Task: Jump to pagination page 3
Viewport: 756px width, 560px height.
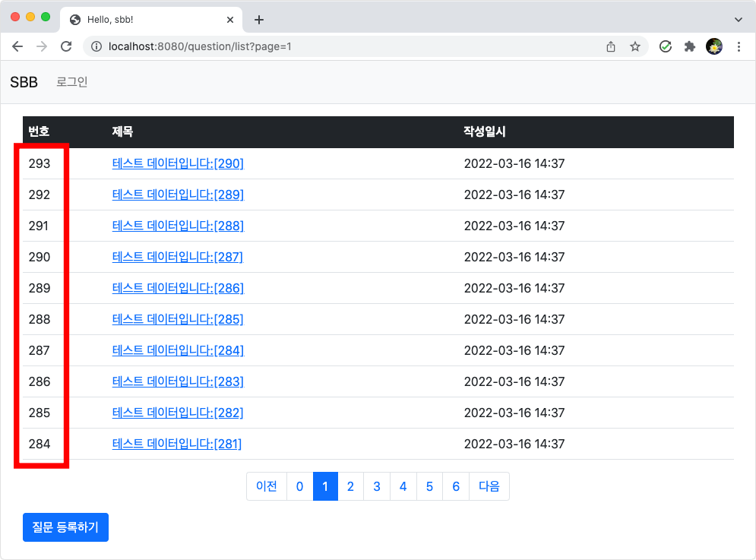Action: pyautogui.click(x=377, y=486)
